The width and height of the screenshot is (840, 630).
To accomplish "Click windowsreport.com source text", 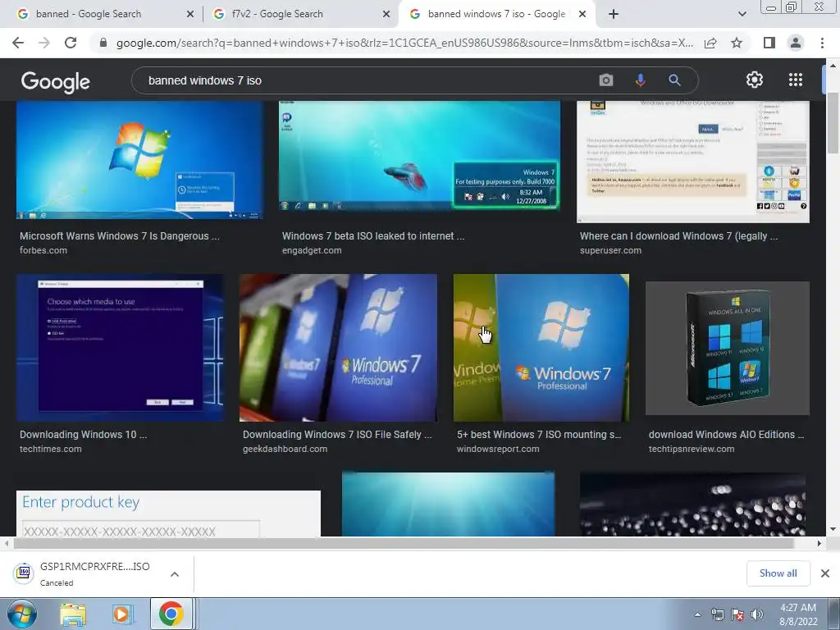I will click(x=498, y=449).
